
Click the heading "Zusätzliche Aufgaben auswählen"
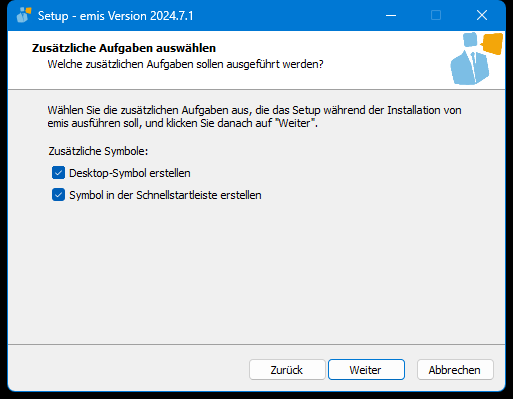point(124,48)
